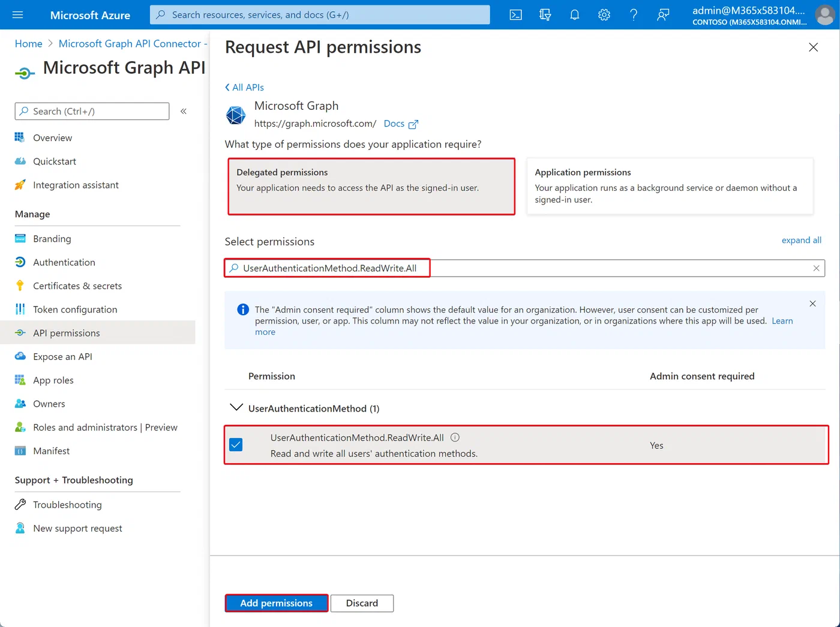The image size is (840, 627).
Task: Click the Troubleshooting wrench icon
Action: (20, 505)
